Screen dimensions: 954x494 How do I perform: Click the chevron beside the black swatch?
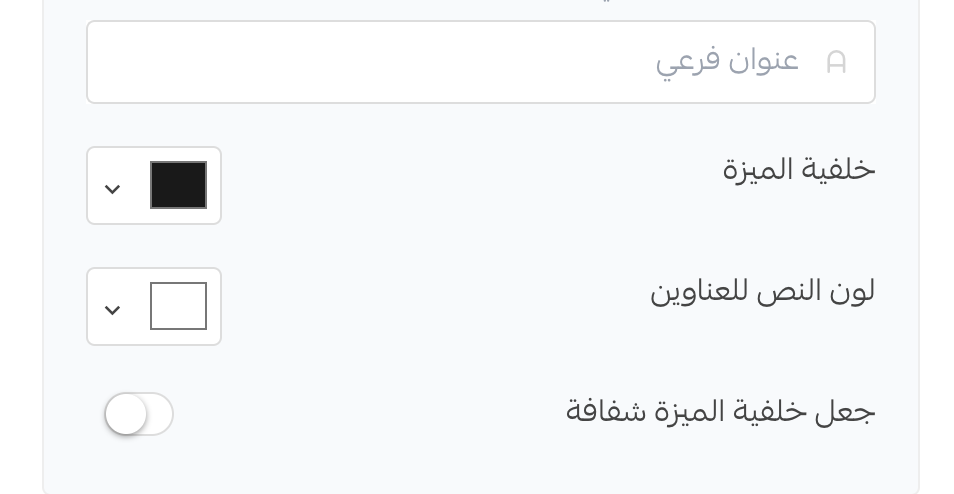[x=113, y=189]
